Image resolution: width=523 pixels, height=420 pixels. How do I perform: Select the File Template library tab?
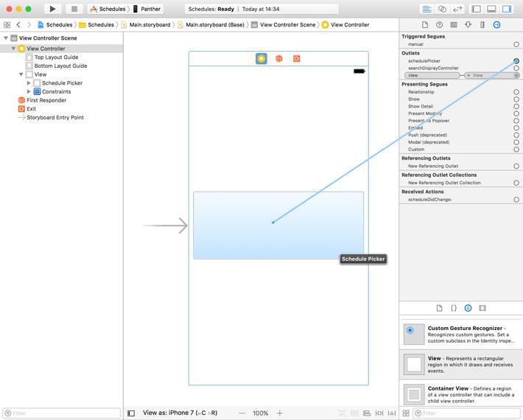440,307
